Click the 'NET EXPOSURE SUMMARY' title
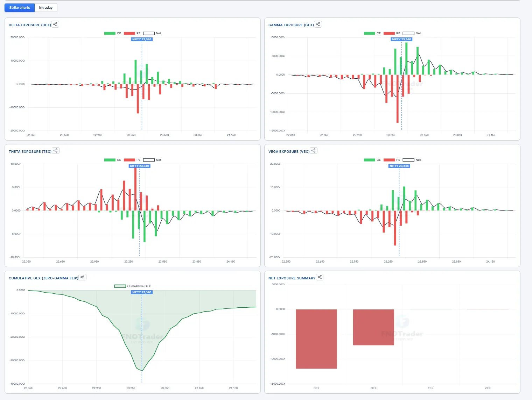The width and height of the screenshot is (532, 400). tap(292, 278)
